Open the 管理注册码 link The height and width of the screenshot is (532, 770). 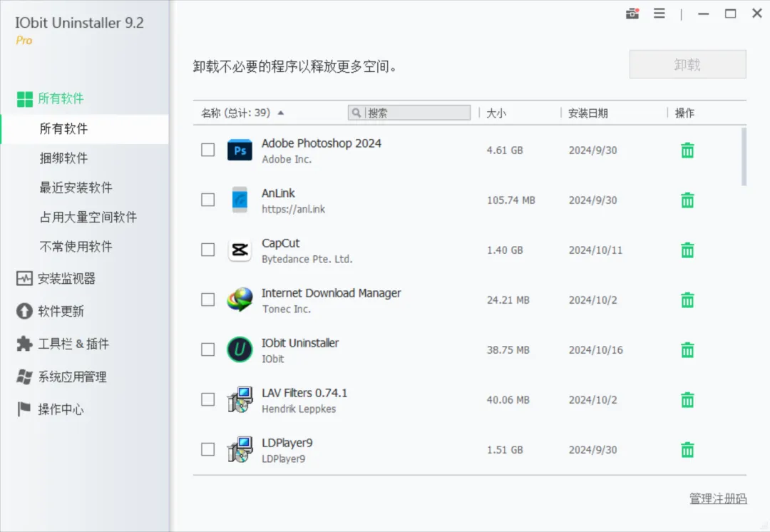click(718, 499)
